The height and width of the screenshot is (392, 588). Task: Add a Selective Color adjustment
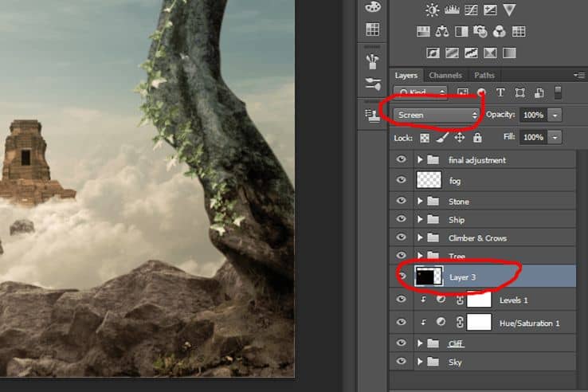[x=490, y=53]
